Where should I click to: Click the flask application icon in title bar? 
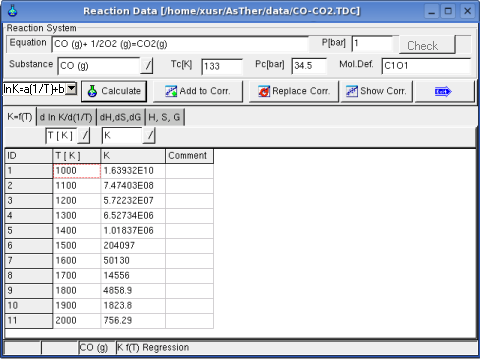click(12, 11)
